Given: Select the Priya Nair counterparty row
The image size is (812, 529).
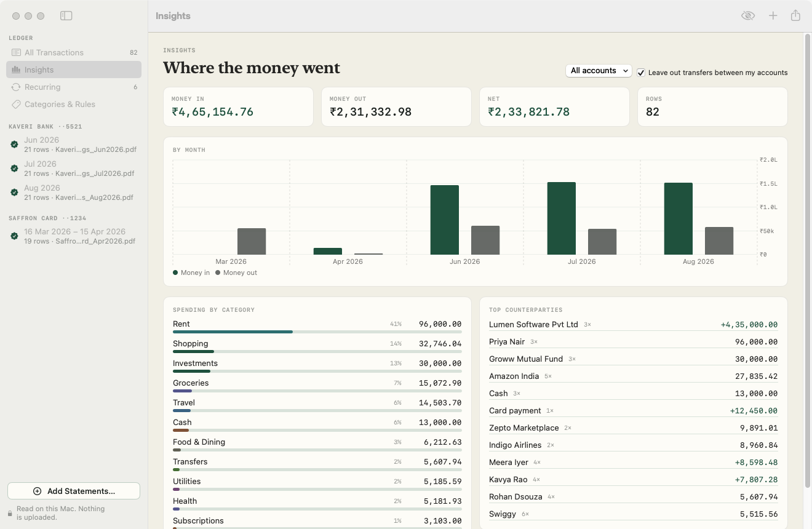Looking at the screenshot, I should pos(633,342).
